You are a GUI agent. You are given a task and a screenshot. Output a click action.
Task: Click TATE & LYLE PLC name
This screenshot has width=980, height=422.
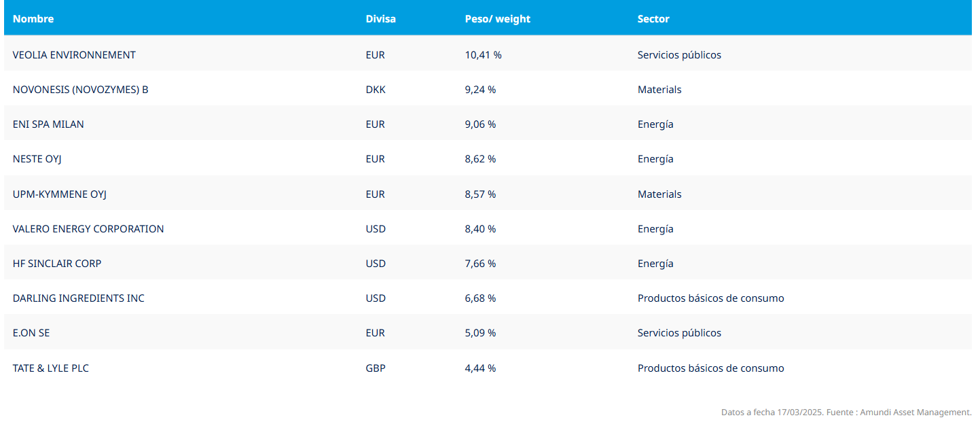[x=51, y=368]
